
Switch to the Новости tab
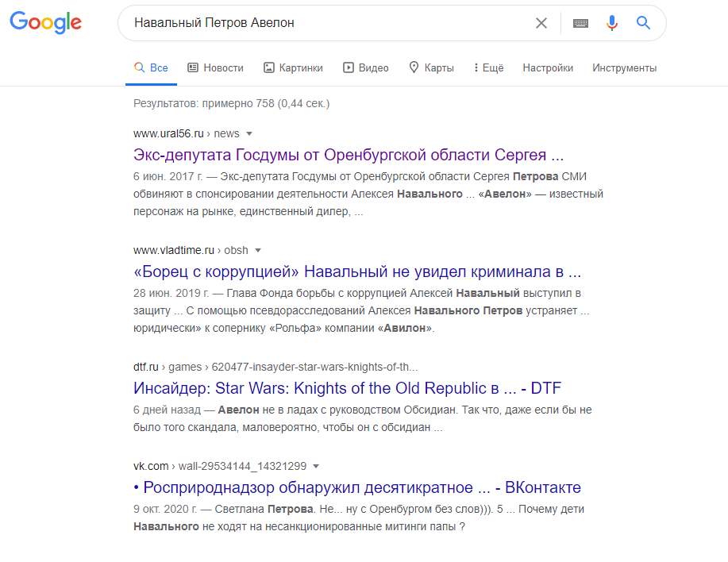tap(215, 67)
